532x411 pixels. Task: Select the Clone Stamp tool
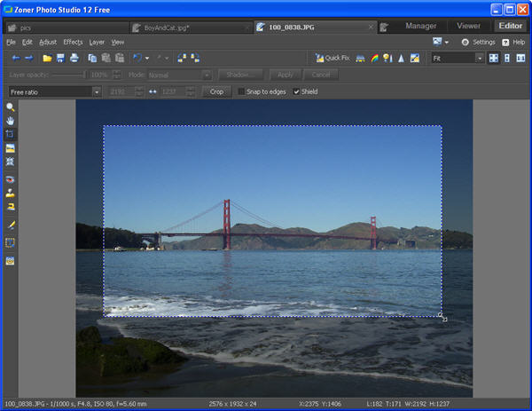click(x=11, y=193)
